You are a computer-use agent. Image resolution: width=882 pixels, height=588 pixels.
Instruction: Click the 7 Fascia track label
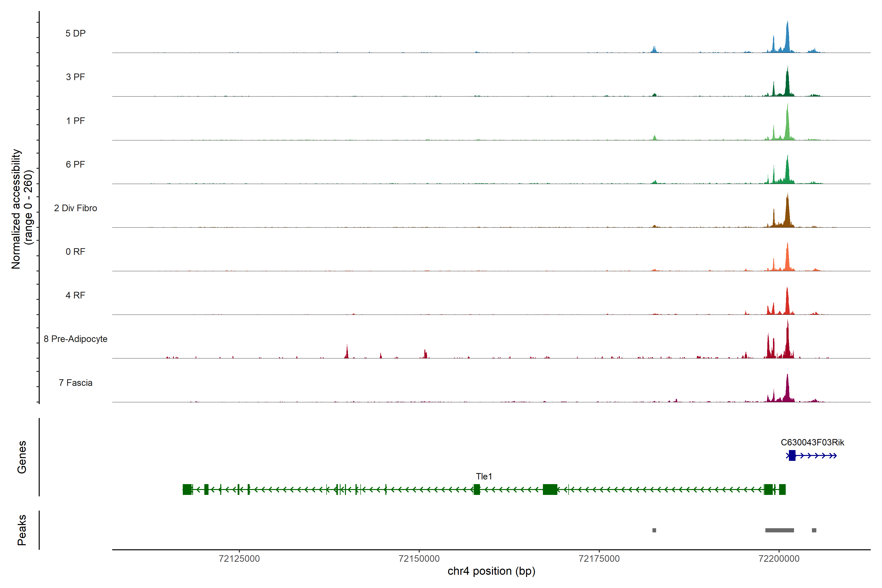point(75,382)
